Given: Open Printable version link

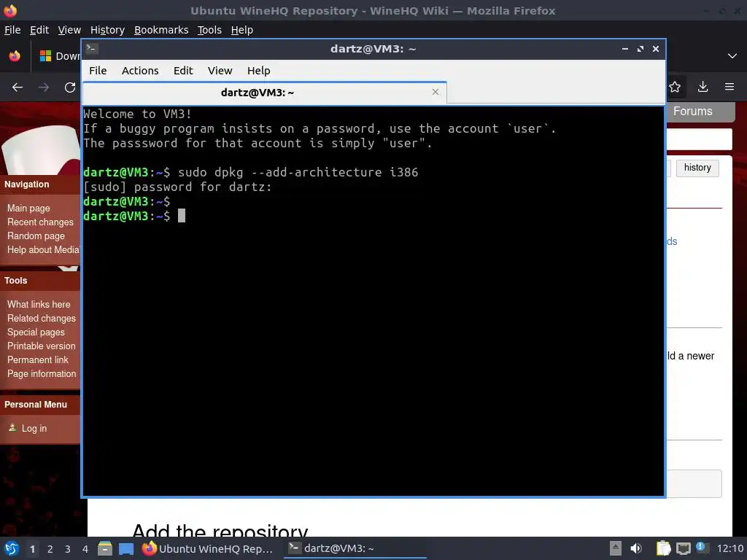Looking at the screenshot, I should click(42, 346).
